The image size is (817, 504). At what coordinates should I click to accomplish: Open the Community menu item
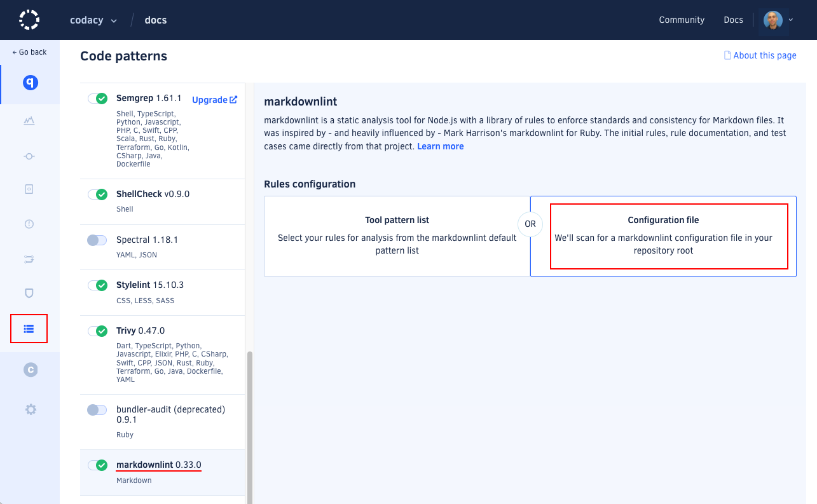tap(682, 20)
